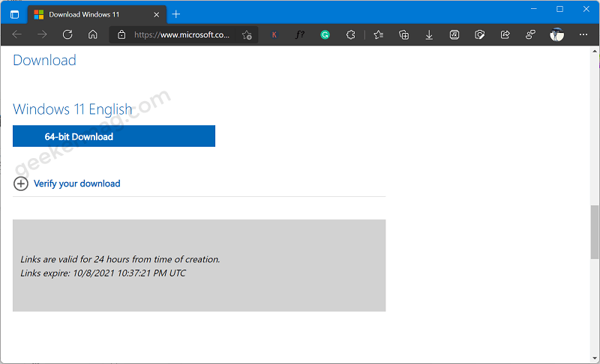Share this page

505,34
